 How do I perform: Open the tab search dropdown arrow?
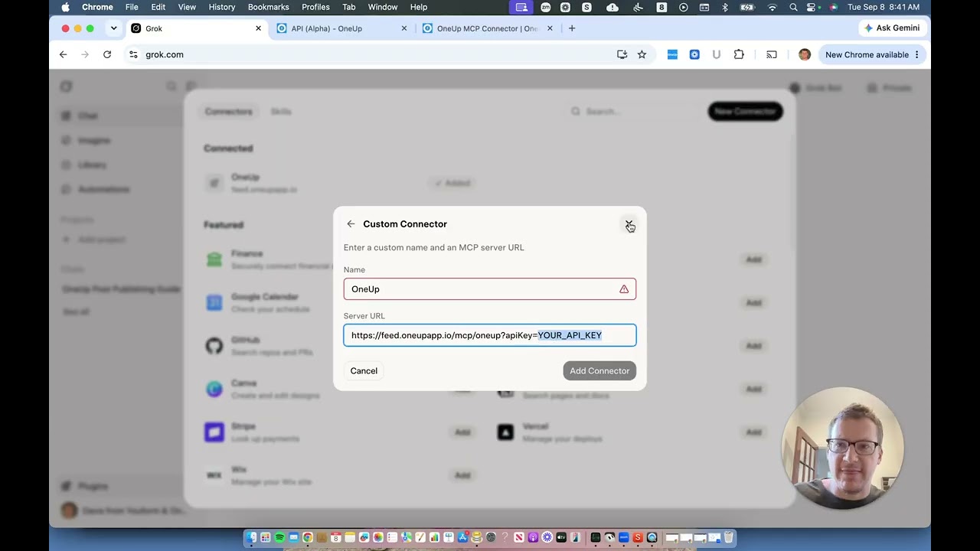(x=113, y=28)
